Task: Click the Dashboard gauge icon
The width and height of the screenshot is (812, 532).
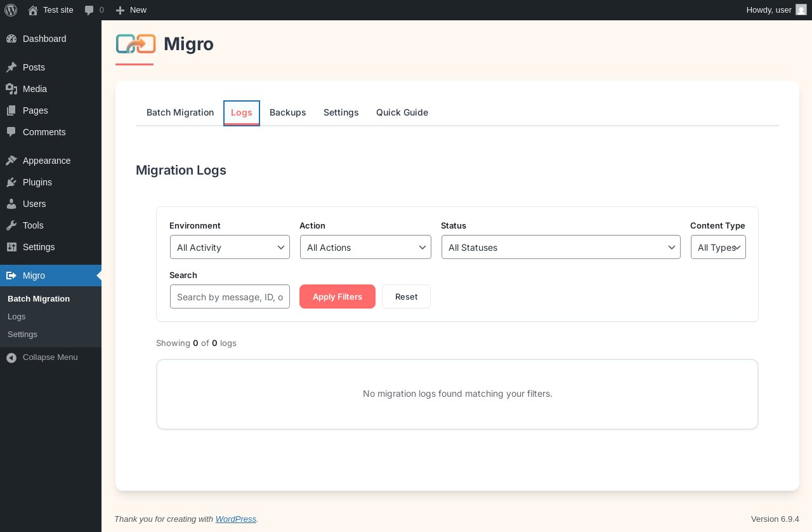Action: (11, 39)
